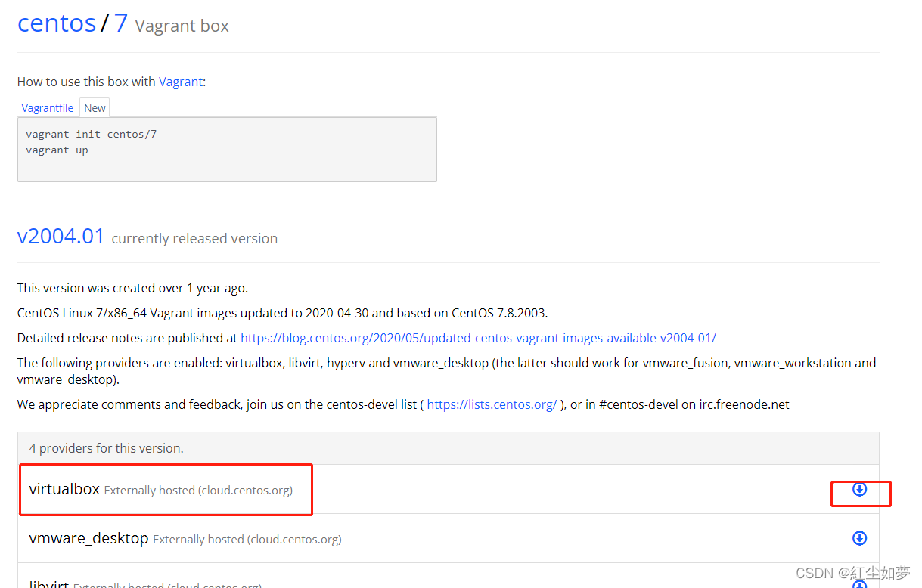Open the centos user link in the title
The width and height of the screenshot is (922, 588).
57,23
